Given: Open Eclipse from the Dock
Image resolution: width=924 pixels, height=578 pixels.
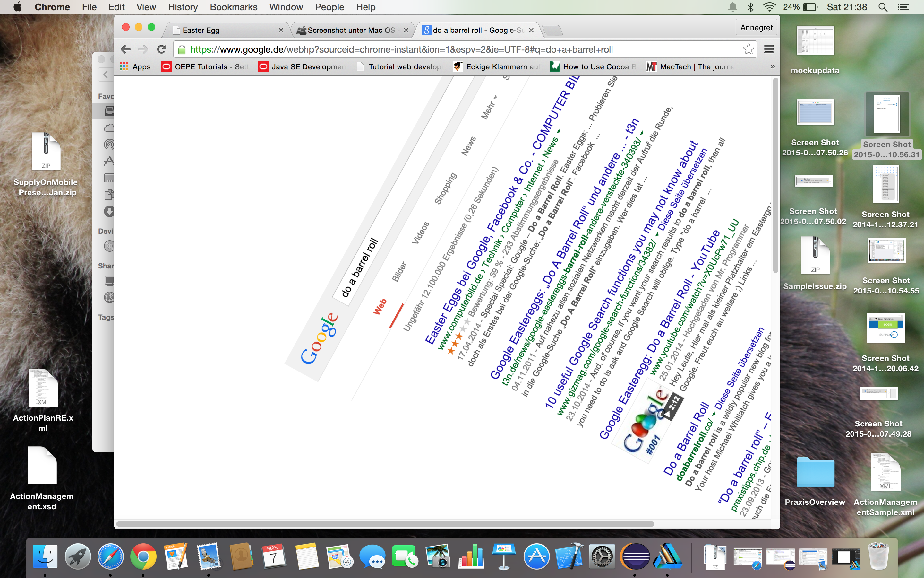Looking at the screenshot, I should tap(635, 556).
